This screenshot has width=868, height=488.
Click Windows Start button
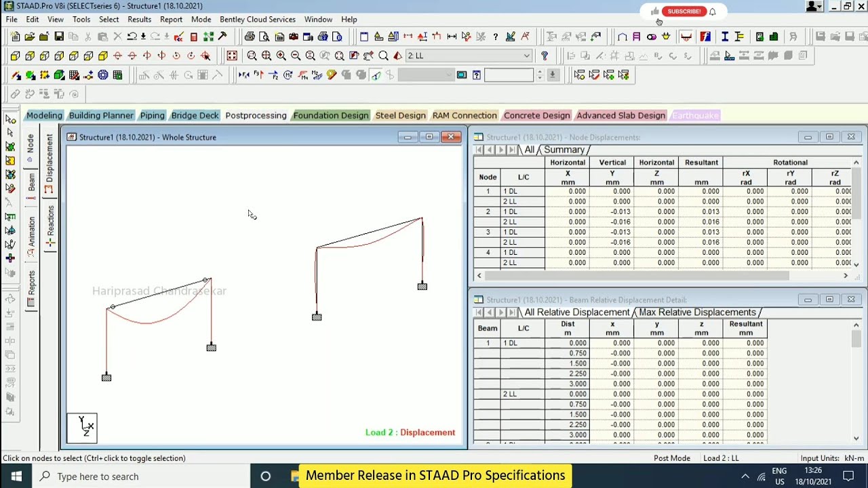coord(16,476)
